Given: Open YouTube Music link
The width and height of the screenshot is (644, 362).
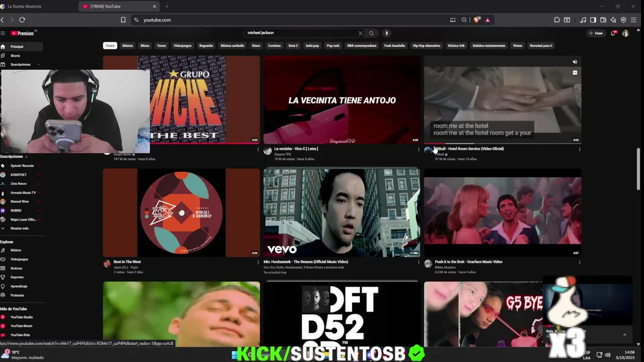Looking at the screenshot, I should pos(21,326).
